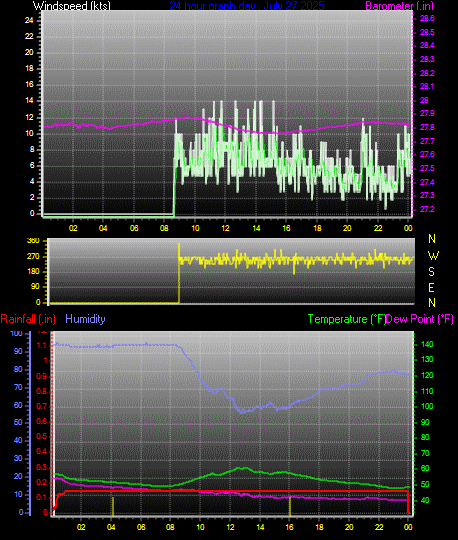Click windspeed scale value 24
Viewport: 458px width, 540px height.
(29, 20)
